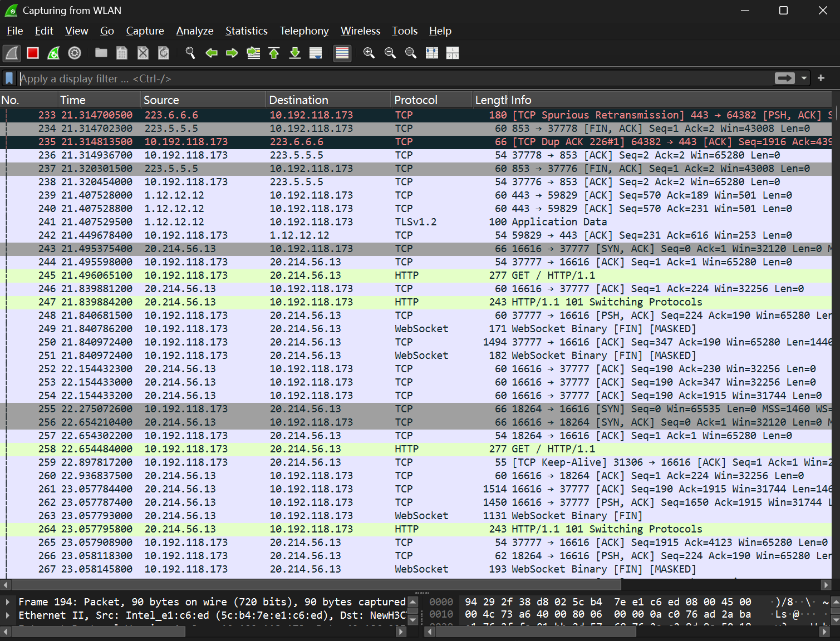Jump to the last packet
This screenshot has width=840, height=641.
(295, 53)
